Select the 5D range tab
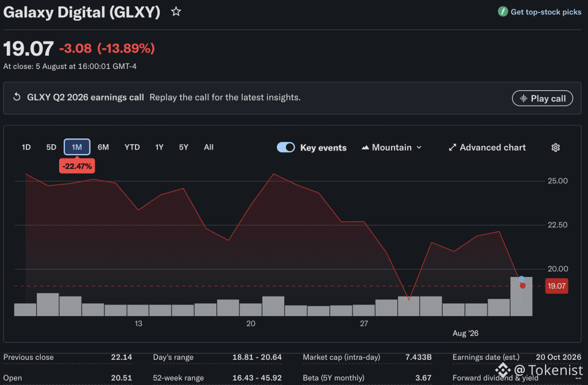This screenshot has height=385, width=588. (x=51, y=147)
